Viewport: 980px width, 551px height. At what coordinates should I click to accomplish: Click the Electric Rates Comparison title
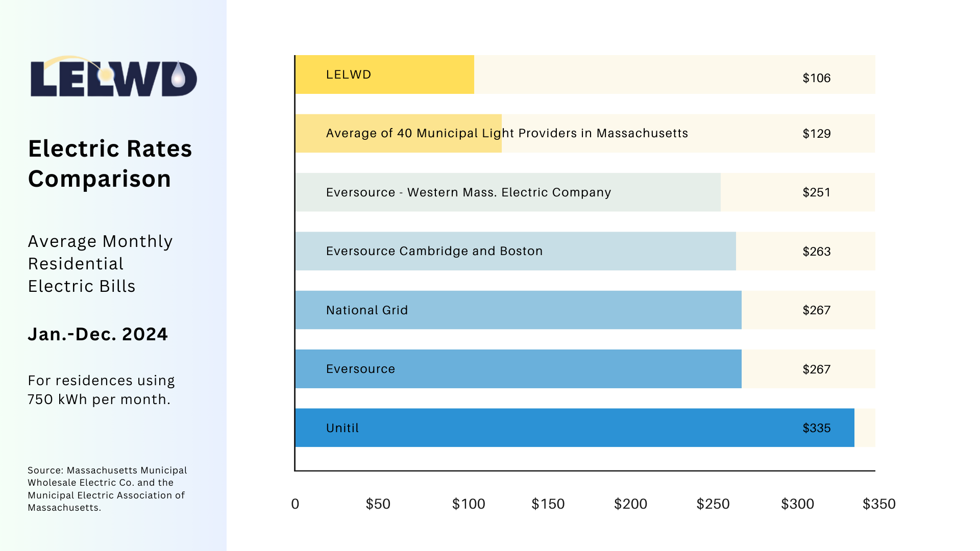tap(110, 164)
